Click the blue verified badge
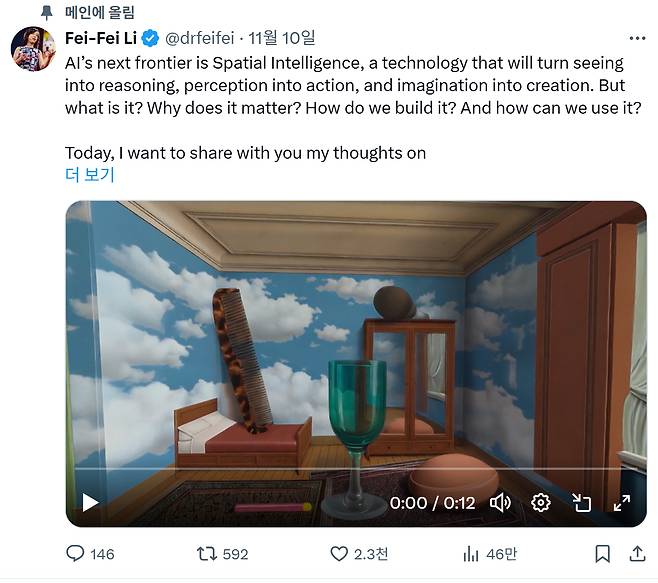The width and height of the screenshot is (658, 583). point(150,39)
